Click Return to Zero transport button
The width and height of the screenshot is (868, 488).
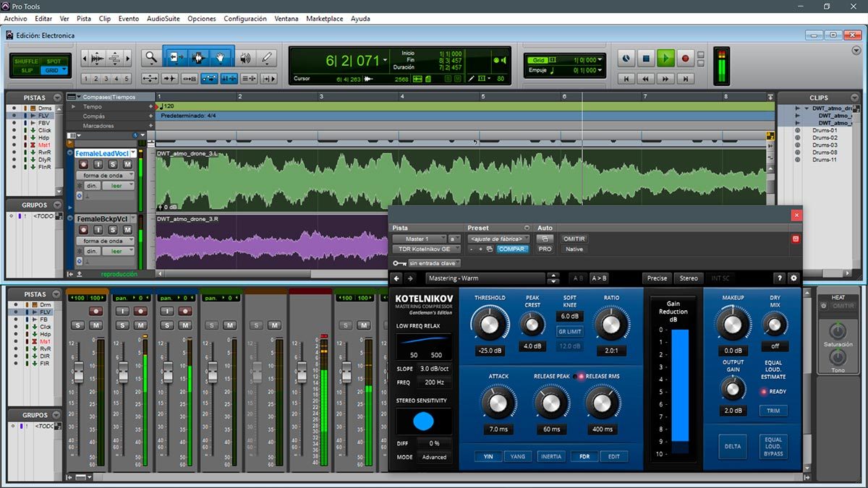coord(627,78)
